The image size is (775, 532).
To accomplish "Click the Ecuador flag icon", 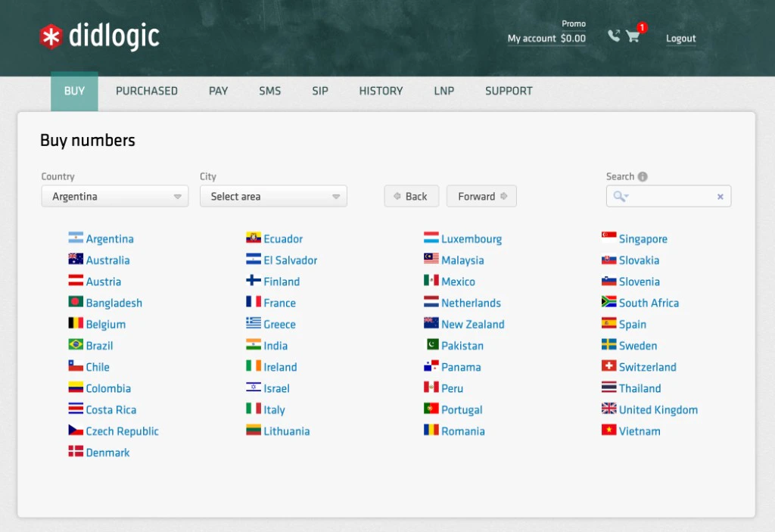I will pos(254,238).
